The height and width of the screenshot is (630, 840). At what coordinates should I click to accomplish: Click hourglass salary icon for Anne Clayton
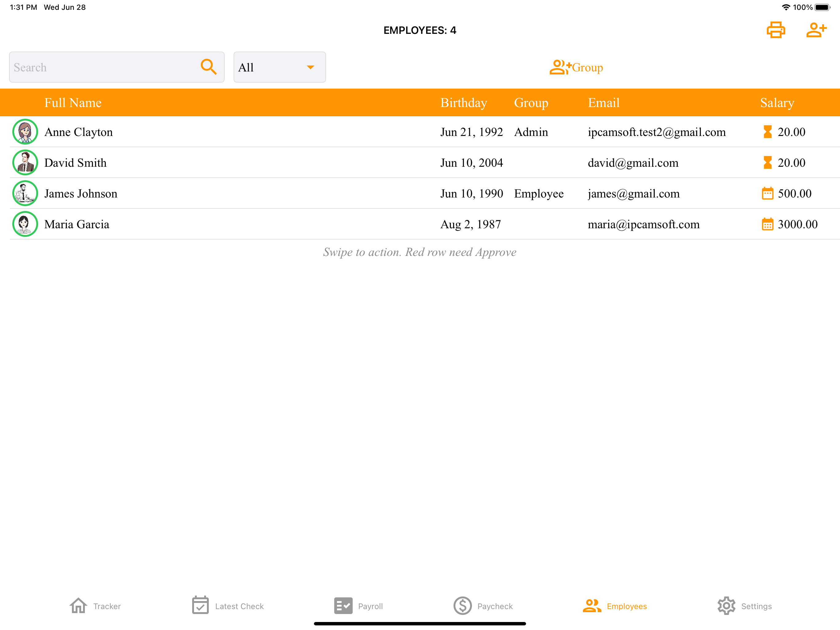767,132
